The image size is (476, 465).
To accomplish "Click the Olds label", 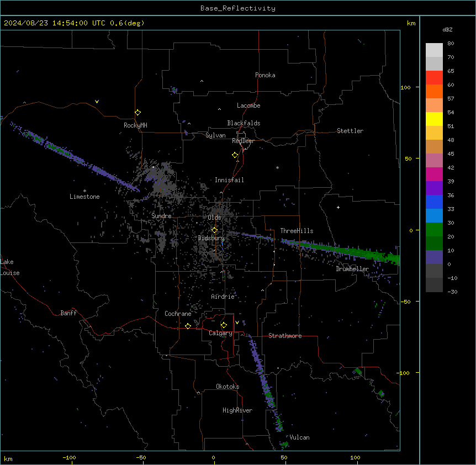I will point(214,218).
